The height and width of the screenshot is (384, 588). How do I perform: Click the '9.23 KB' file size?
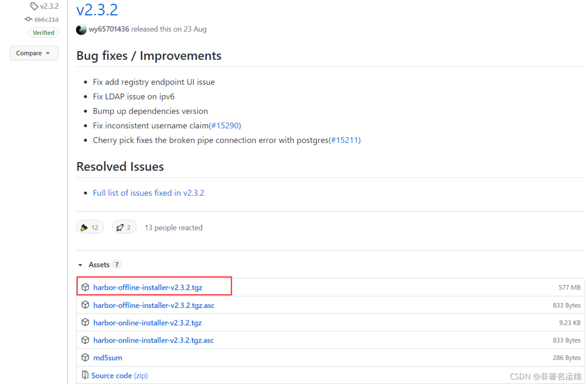[569, 323]
